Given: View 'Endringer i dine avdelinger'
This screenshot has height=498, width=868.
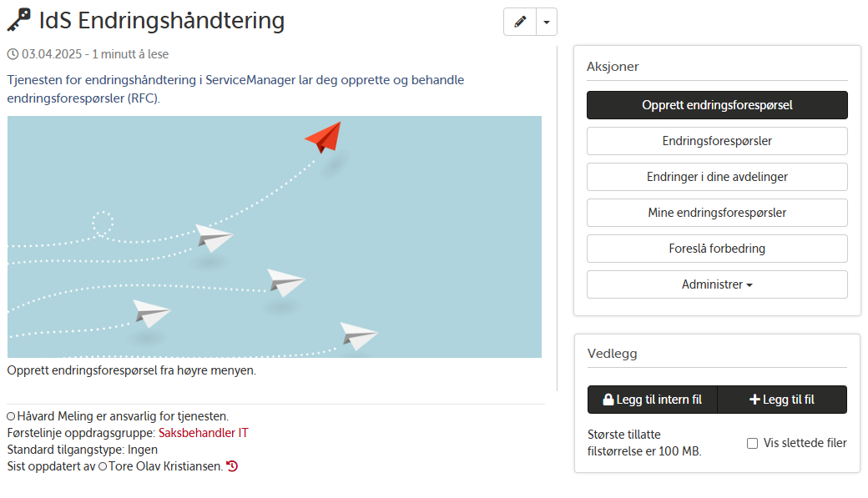Looking at the screenshot, I should [x=716, y=177].
